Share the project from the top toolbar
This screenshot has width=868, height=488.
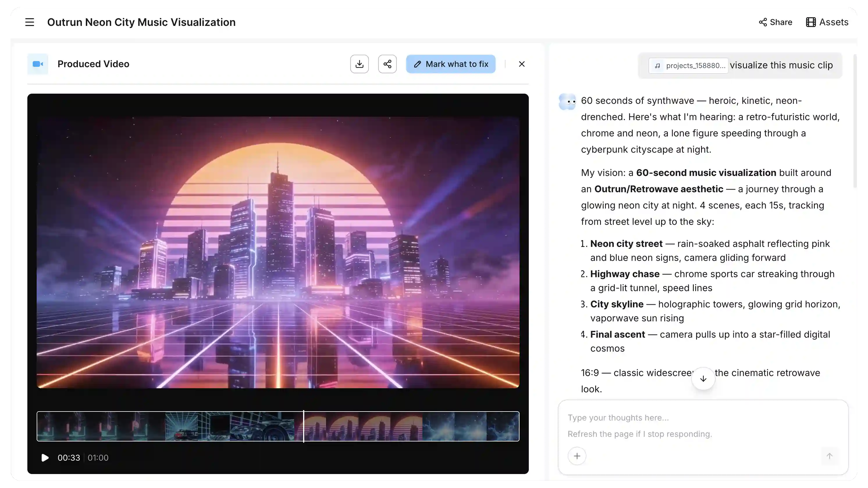(x=775, y=22)
